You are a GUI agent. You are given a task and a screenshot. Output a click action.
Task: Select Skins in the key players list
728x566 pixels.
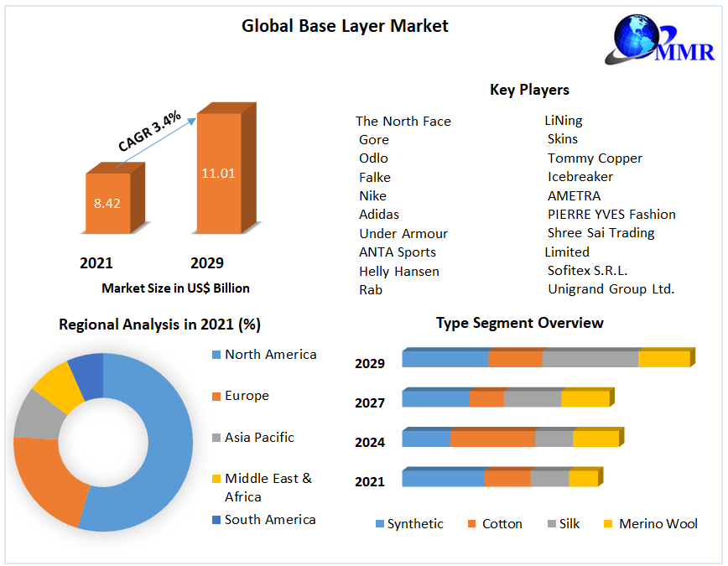click(562, 139)
